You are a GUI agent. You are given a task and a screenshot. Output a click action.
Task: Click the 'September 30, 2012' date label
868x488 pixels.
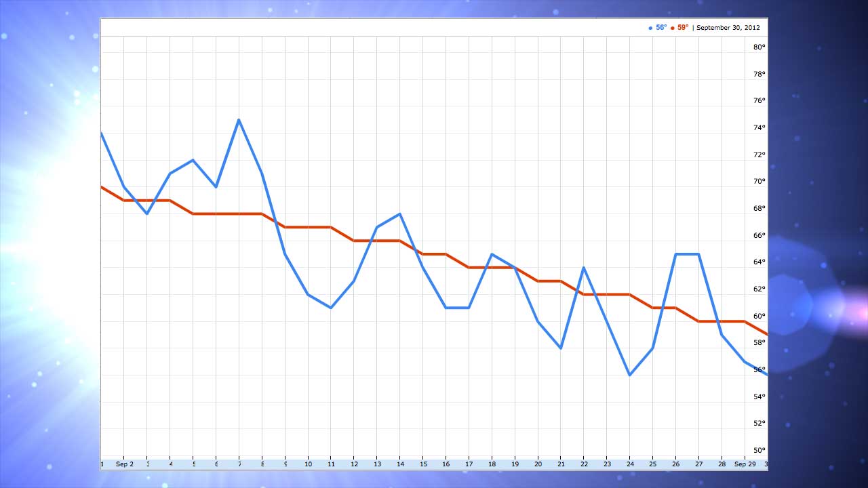(x=728, y=28)
